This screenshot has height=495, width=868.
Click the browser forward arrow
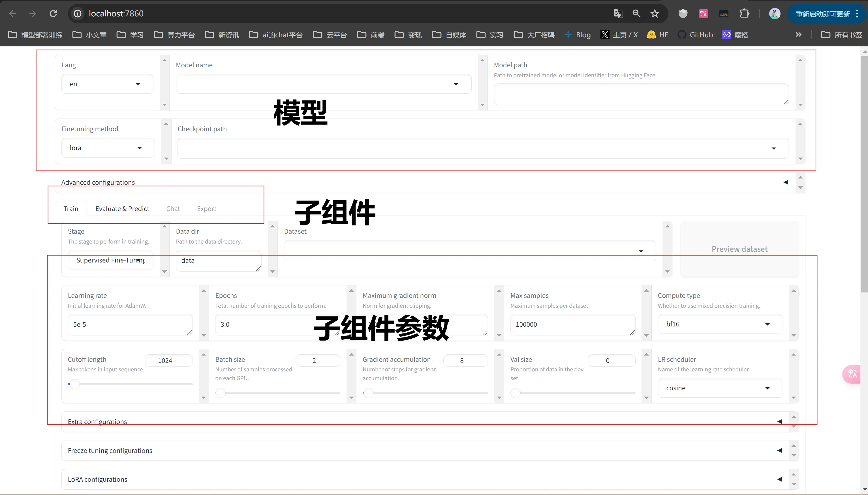(x=33, y=14)
